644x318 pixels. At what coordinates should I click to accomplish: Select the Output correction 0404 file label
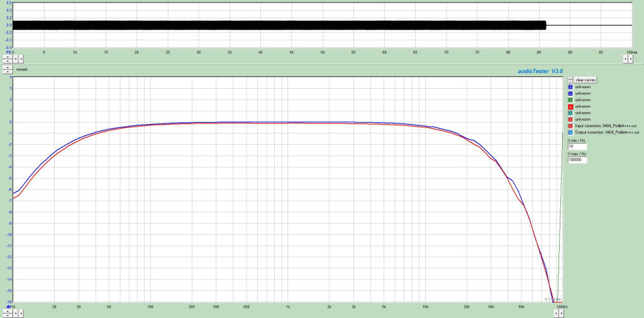coord(608,132)
